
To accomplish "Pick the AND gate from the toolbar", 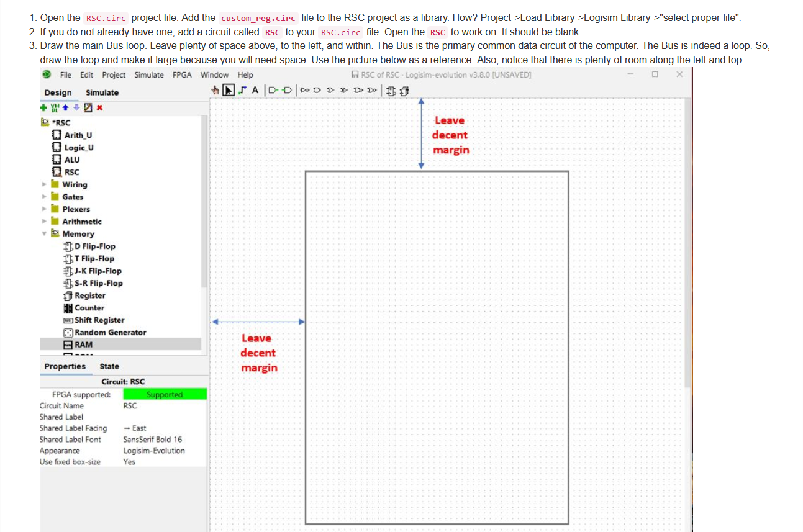I will 317,90.
